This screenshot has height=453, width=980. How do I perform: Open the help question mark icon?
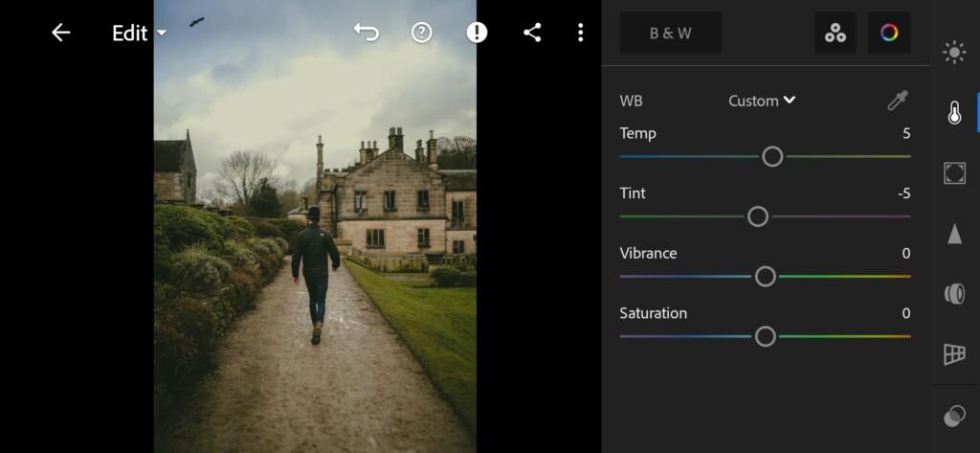pos(422,33)
